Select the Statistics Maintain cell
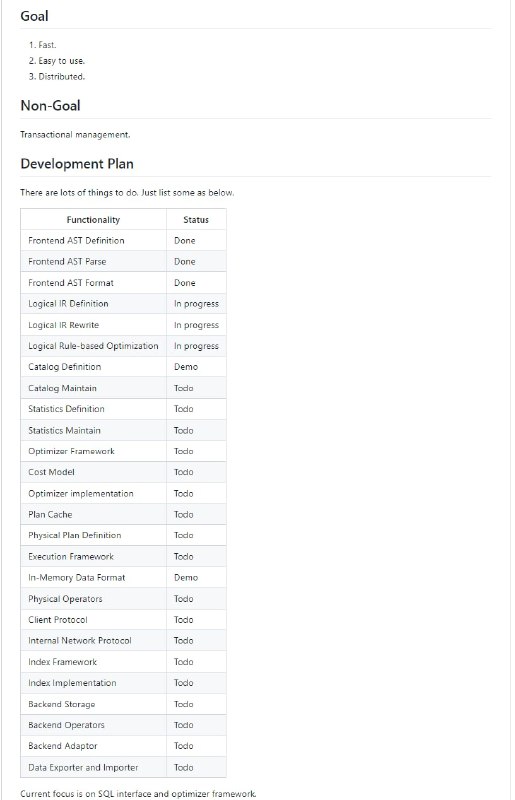This screenshot has width=515, height=800. tap(93, 430)
